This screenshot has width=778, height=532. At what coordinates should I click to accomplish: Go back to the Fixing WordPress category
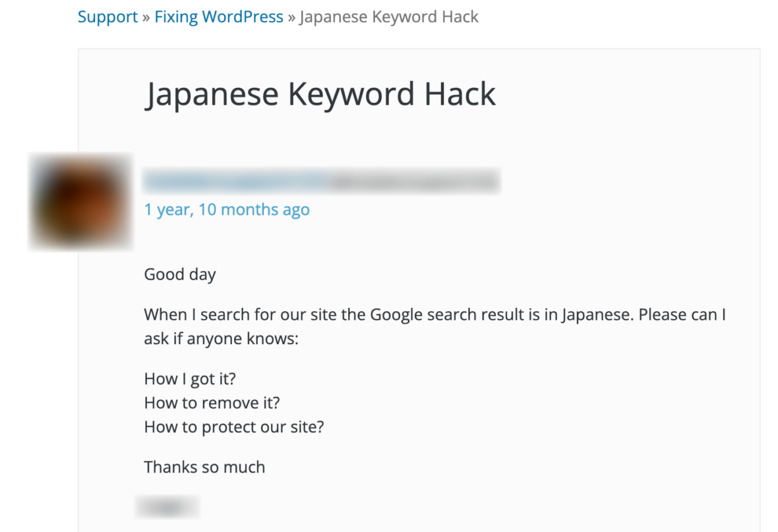click(x=219, y=16)
